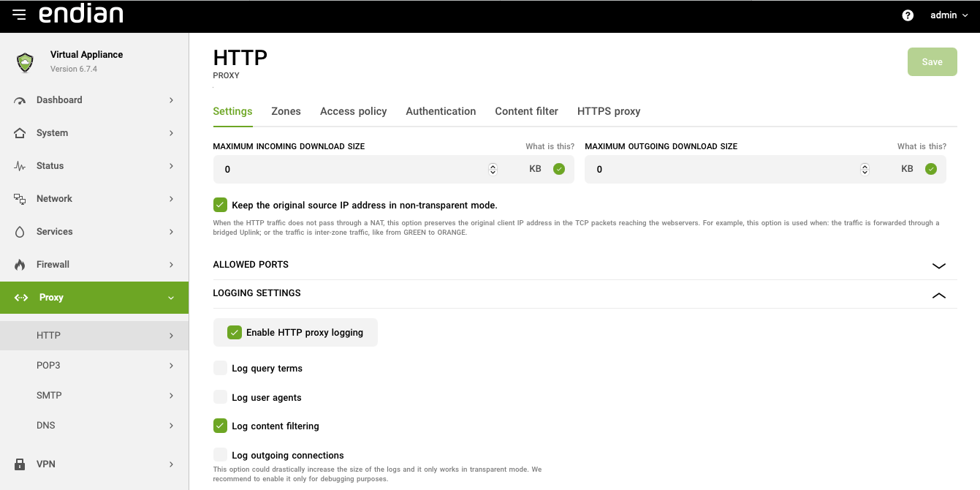This screenshot has width=980, height=490.
Task: Expand the Dashboard menu chevron
Action: click(172, 100)
